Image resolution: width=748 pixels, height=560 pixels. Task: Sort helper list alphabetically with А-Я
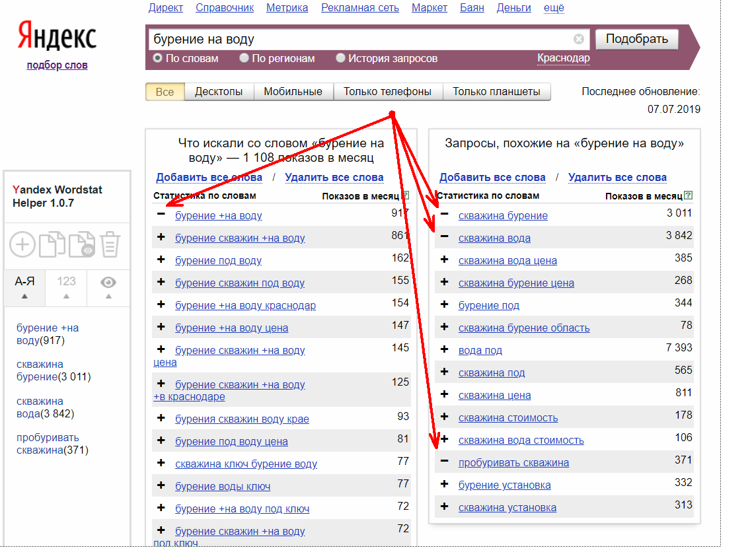pos(25,287)
